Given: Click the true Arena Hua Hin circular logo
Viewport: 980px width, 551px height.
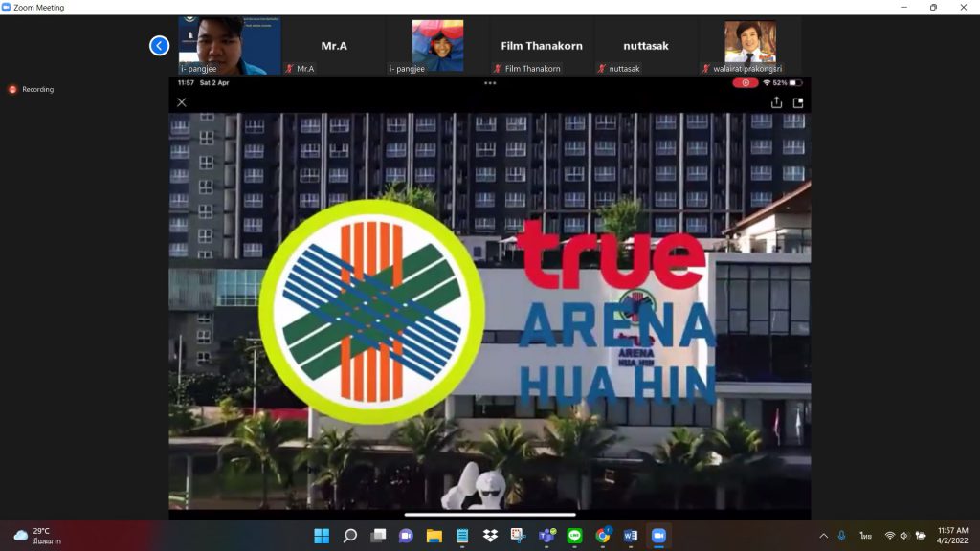Looking at the screenshot, I should 372,311.
